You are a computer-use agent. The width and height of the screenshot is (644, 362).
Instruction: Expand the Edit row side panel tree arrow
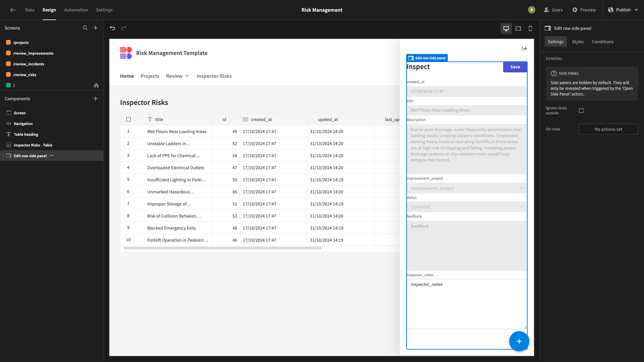pyautogui.click(x=3, y=156)
